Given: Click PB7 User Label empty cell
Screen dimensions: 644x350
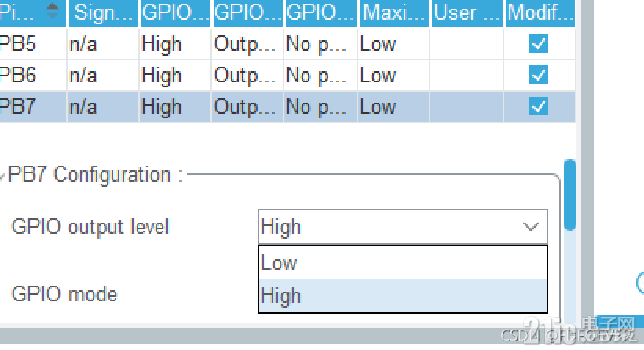Looking at the screenshot, I should (467, 106).
